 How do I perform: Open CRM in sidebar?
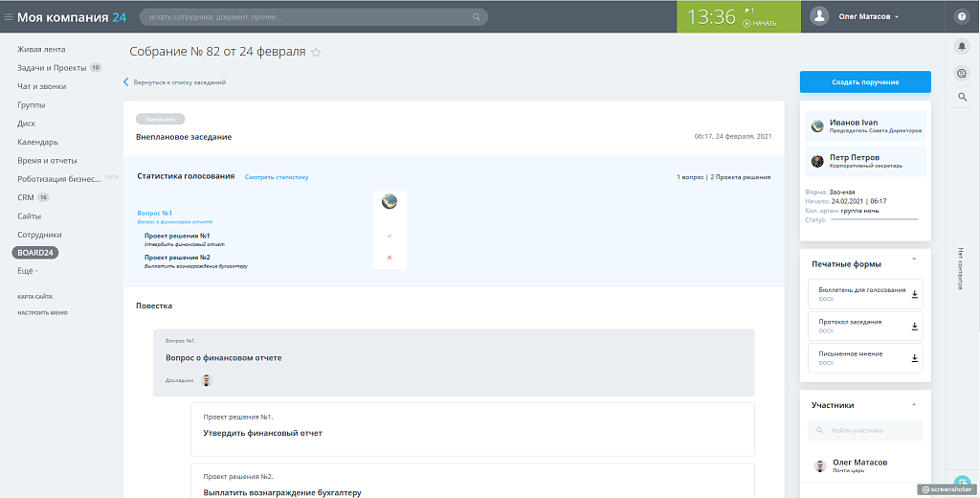(x=26, y=197)
